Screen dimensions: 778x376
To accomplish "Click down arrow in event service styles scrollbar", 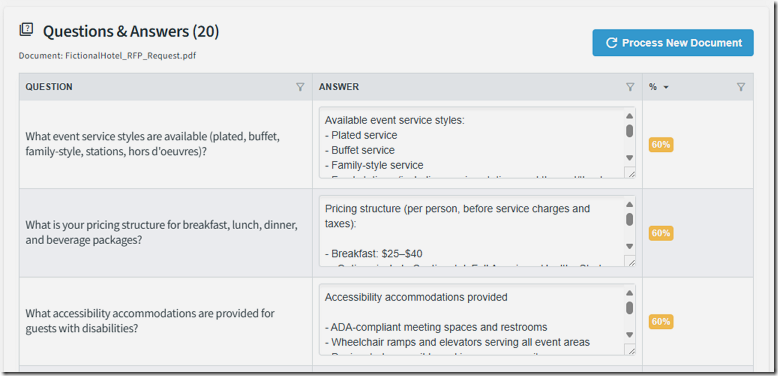I will point(629,158).
